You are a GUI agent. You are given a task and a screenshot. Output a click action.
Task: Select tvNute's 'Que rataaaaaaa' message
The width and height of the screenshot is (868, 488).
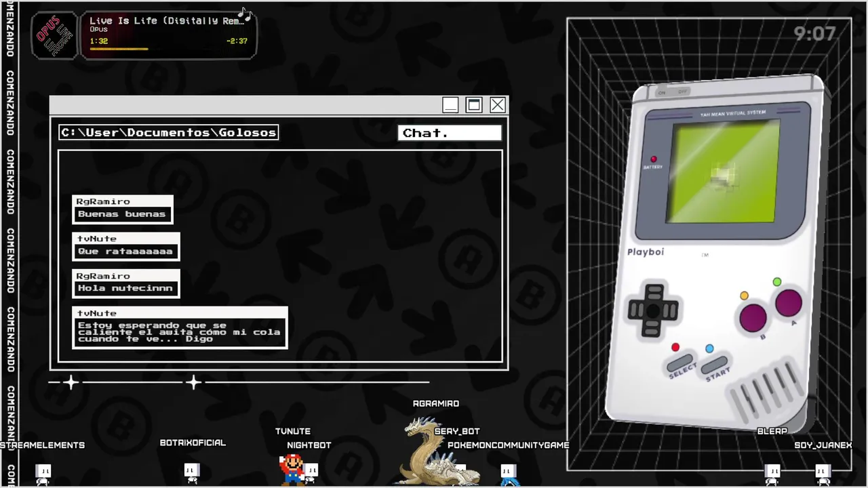(126, 246)
